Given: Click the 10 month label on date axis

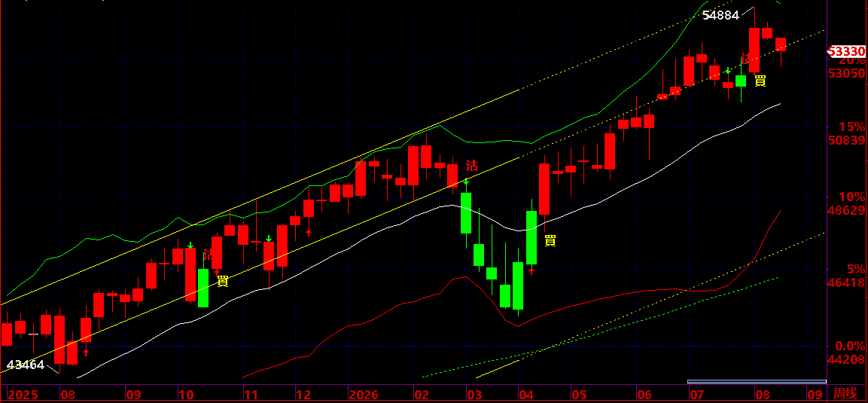Looking at the screenshot, I should pyautogui.click(x=186, y=395).
